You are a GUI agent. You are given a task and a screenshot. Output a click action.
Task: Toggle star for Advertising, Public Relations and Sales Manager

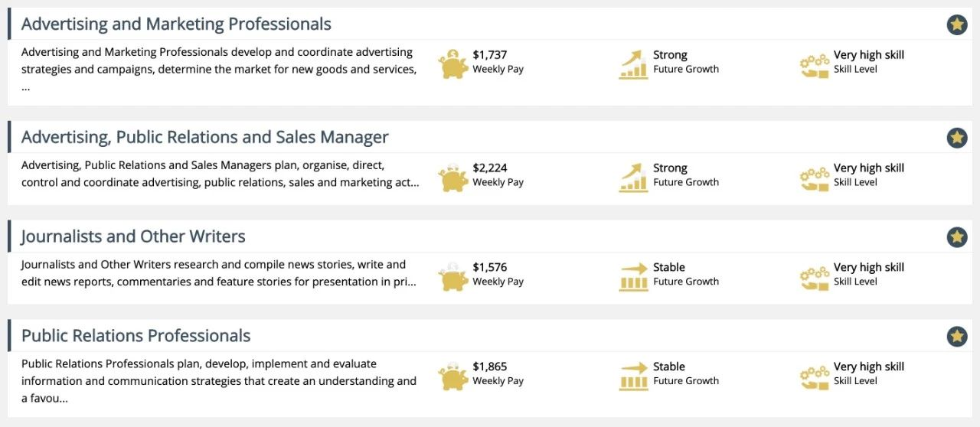click(956, 138)
